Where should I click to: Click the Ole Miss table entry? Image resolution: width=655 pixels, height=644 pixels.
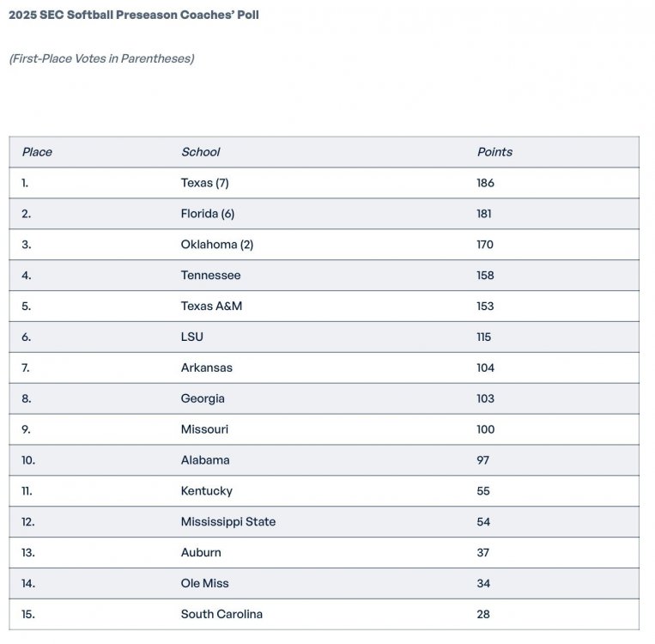tap(204, 584)
